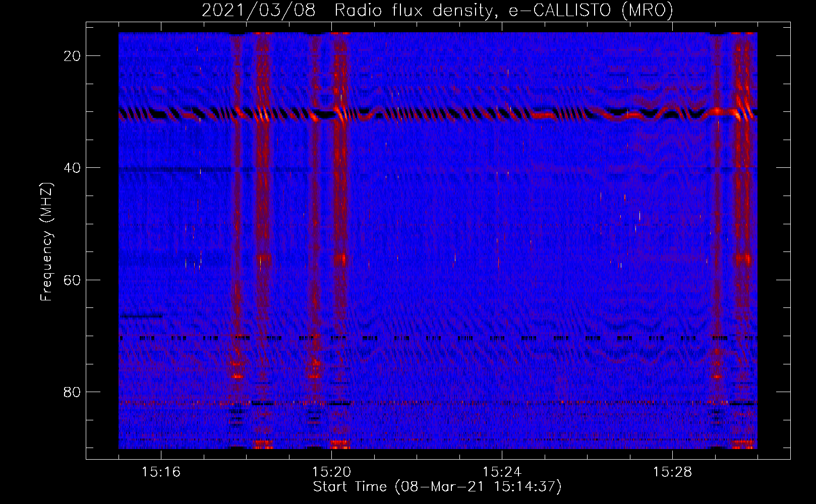Click the 20 frequency tick label
The image size is (816, 504).
tap(72, 56)
